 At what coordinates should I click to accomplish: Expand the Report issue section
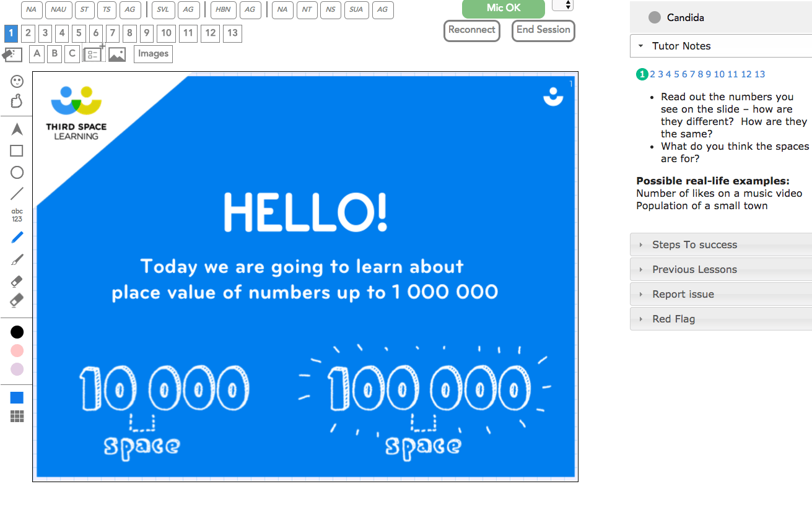(x=721, y=294)
